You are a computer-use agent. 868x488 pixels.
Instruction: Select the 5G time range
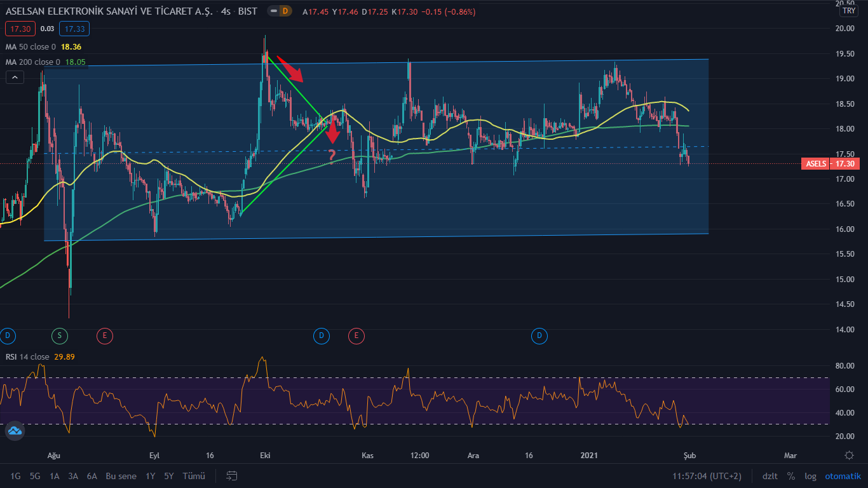[35, 476]
